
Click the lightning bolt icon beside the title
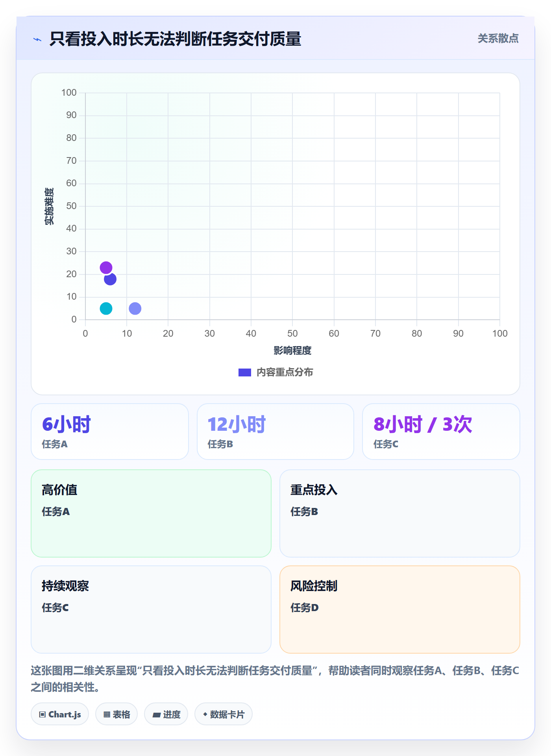37,39
